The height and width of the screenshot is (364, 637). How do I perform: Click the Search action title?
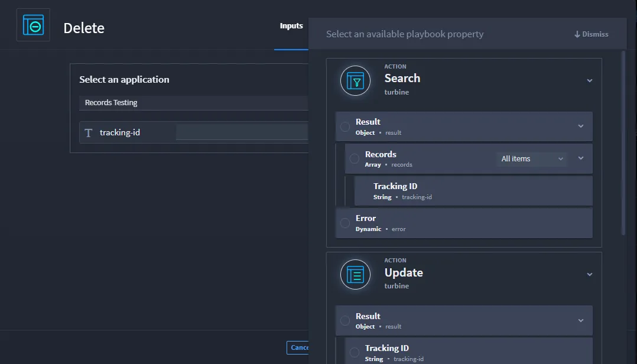pyautogui.click(x=402, y=79)
